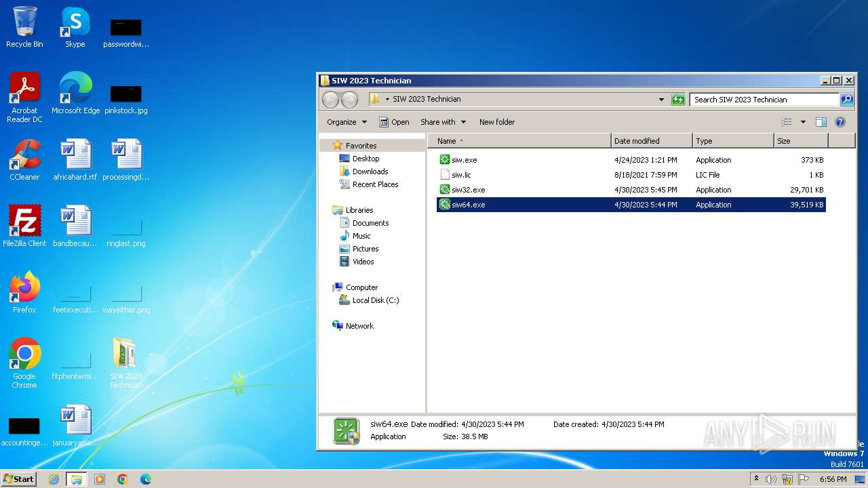Open the Recycle Bin desktop icon

(24, 27)
